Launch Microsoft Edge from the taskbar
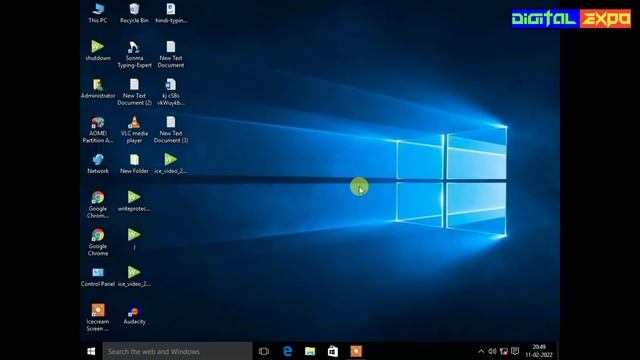640x360 pixels. (x=288, y=351)
